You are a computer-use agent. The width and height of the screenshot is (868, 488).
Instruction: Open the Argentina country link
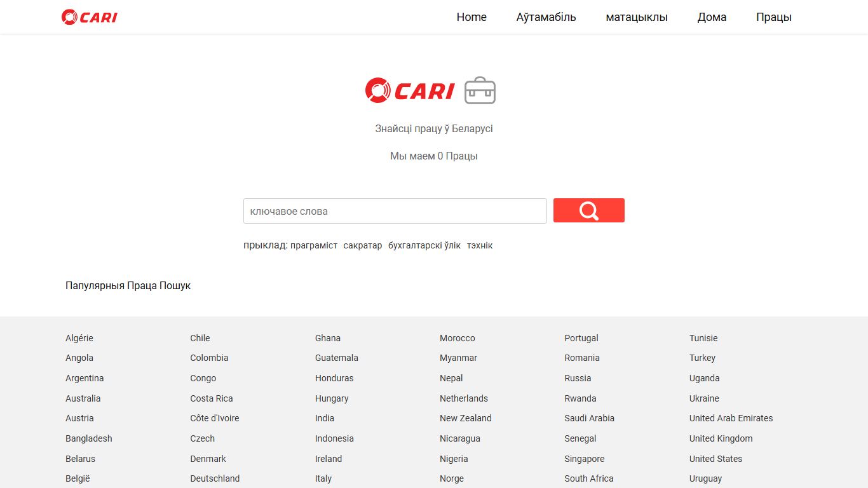(x=85, y=378)
